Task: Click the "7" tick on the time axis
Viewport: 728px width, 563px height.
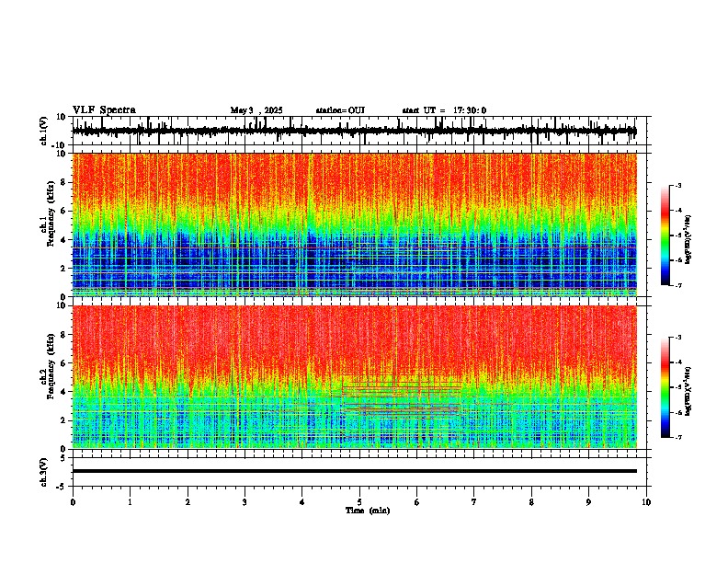Action: click(474, 502)
